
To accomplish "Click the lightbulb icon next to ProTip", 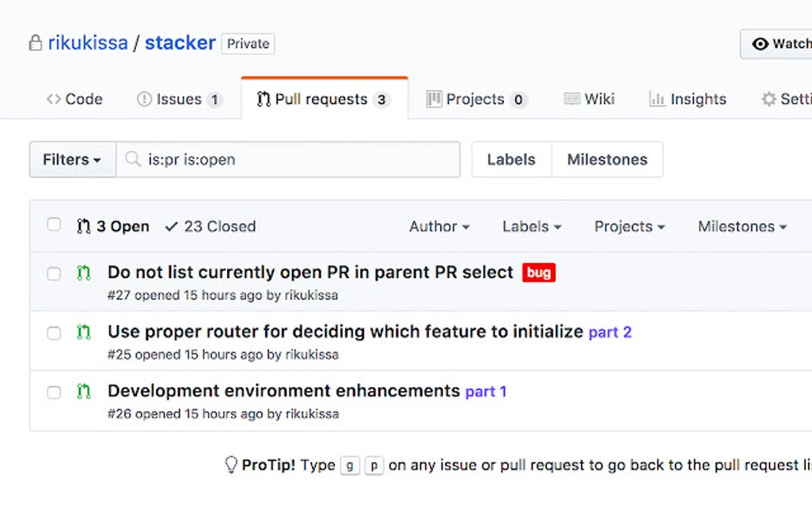I will [230, 465].
